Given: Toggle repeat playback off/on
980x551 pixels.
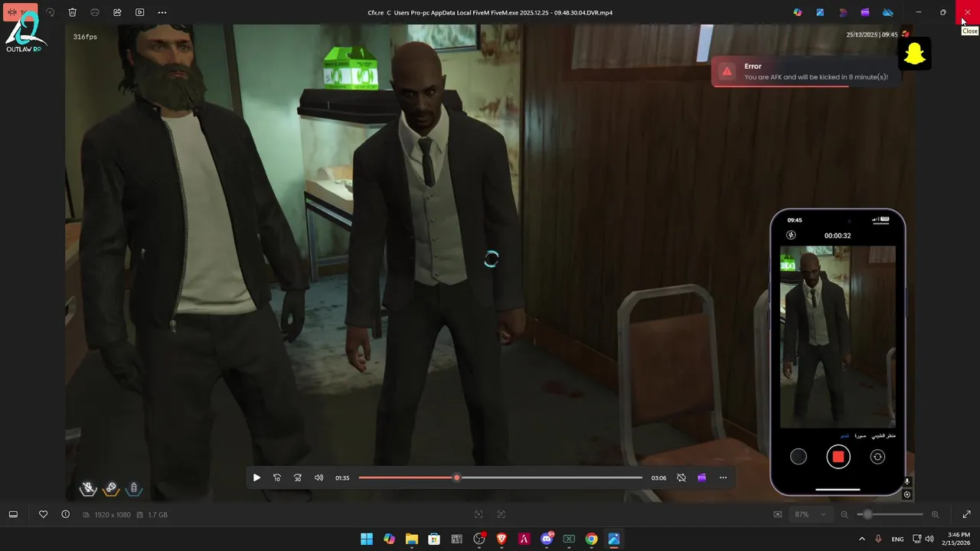Looking at the screenshot, I should pyautogui.click(x=681, y=478).
